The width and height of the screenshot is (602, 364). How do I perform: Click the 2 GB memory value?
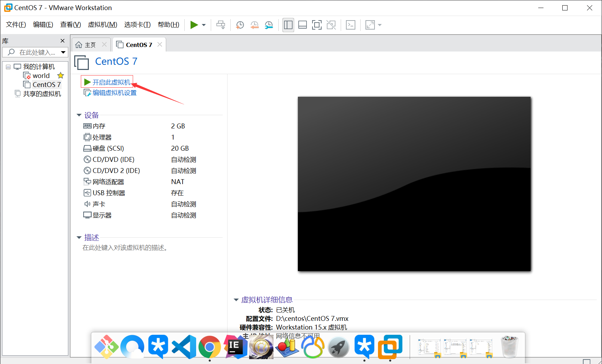click(x=178, y=126)
